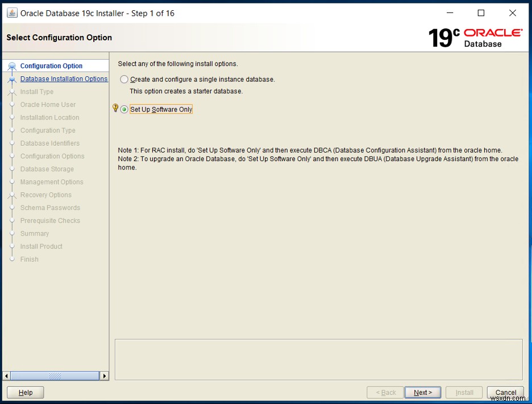
Task: Click the Prerequisite Checks step node icon
Action: click(13, 220)
